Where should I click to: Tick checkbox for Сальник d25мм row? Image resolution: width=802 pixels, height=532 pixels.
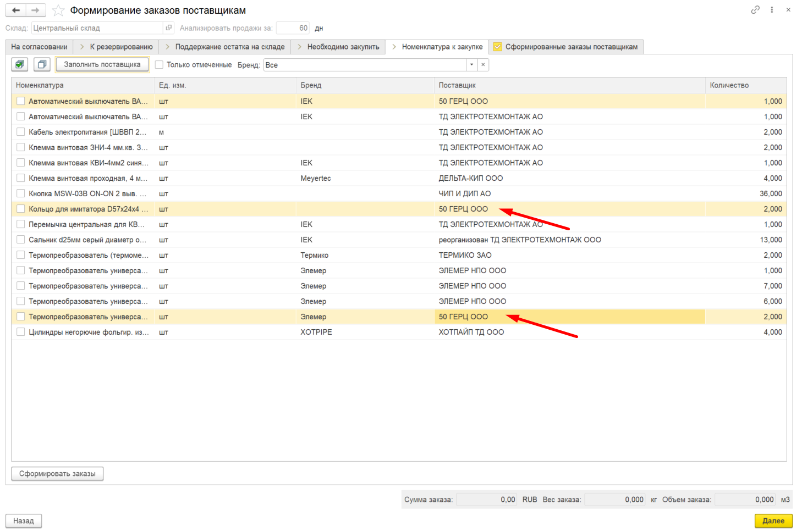point(20,240)
